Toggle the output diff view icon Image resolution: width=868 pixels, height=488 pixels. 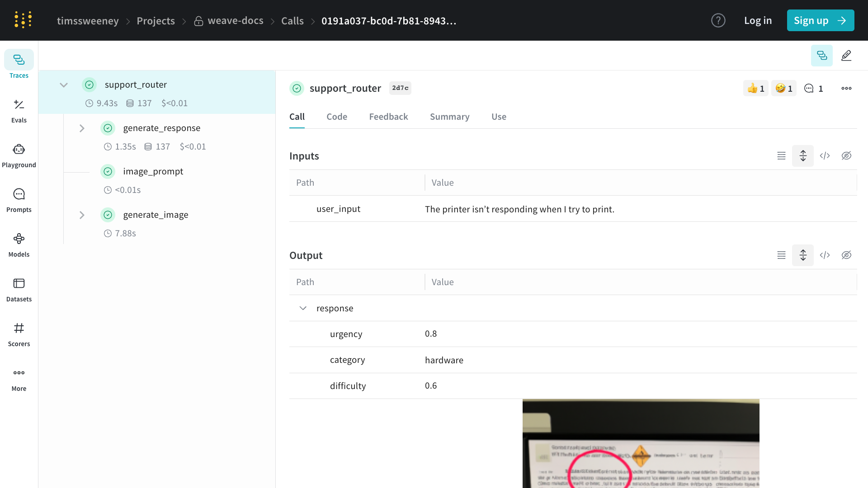[x=803, y=255]
